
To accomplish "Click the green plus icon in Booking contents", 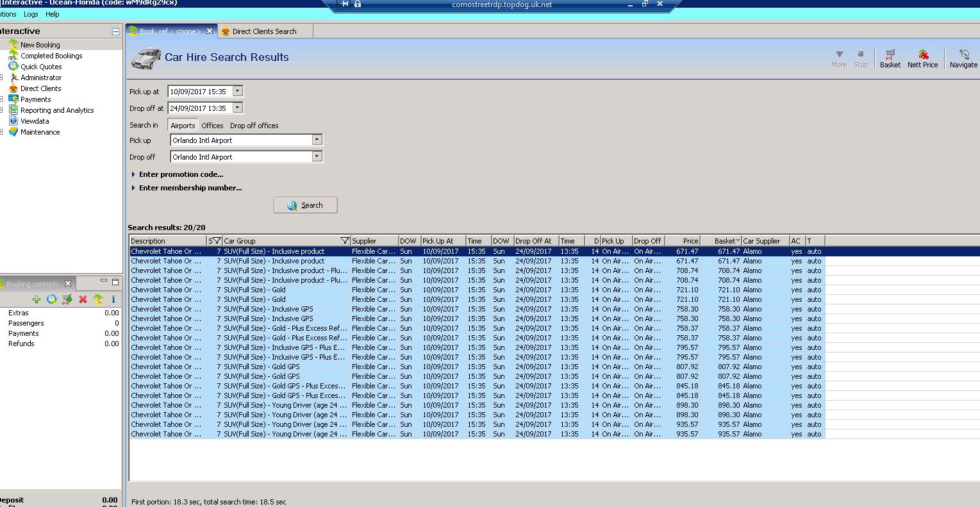I will 37,299.
